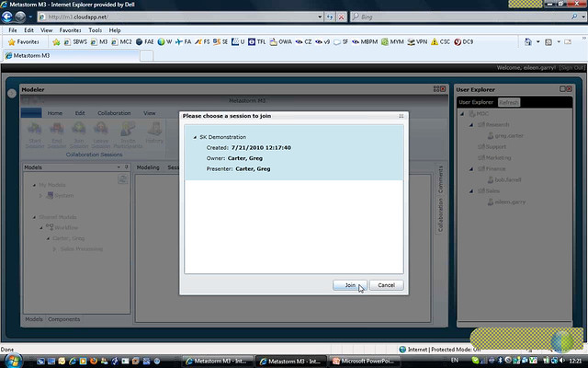The image size is (588, 368).
Task: Open the FA airplane bookmark
Action: [x=184, y=41]
